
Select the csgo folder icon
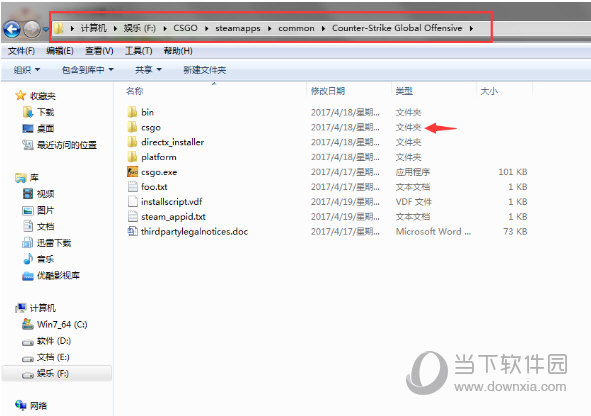point(132,127)
